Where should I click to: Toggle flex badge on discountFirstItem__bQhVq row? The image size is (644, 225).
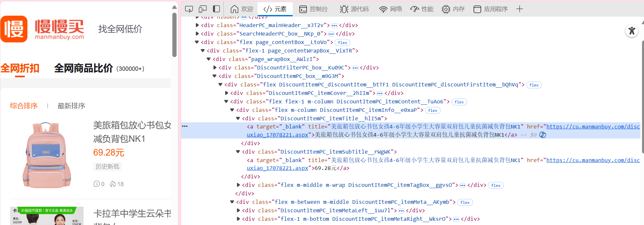pos(534,85)
